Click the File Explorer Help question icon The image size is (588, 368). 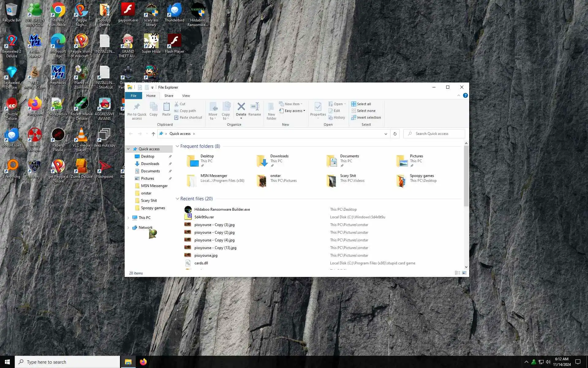tap(465, 95)
